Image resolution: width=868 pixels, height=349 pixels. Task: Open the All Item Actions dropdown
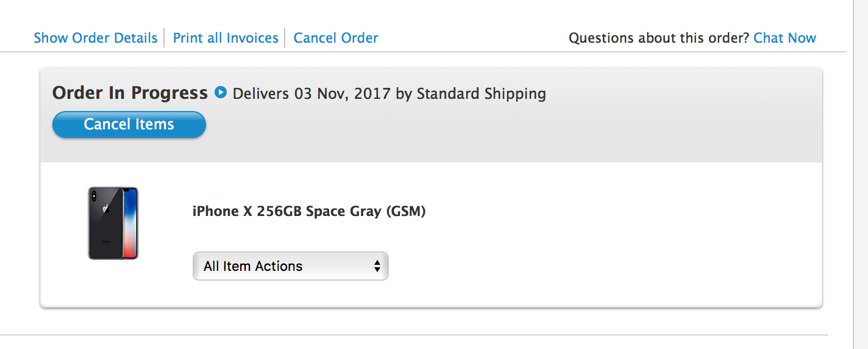point(290,266)
